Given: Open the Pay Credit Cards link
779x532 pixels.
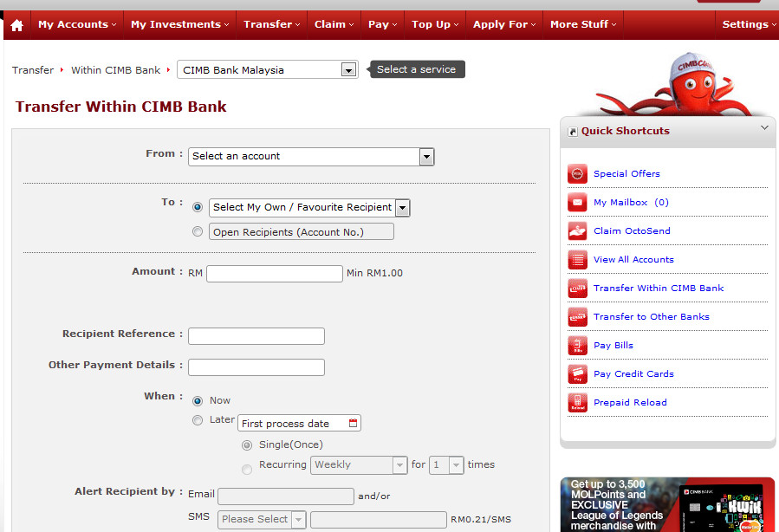Looking at the screenshot, I should 633,374.
